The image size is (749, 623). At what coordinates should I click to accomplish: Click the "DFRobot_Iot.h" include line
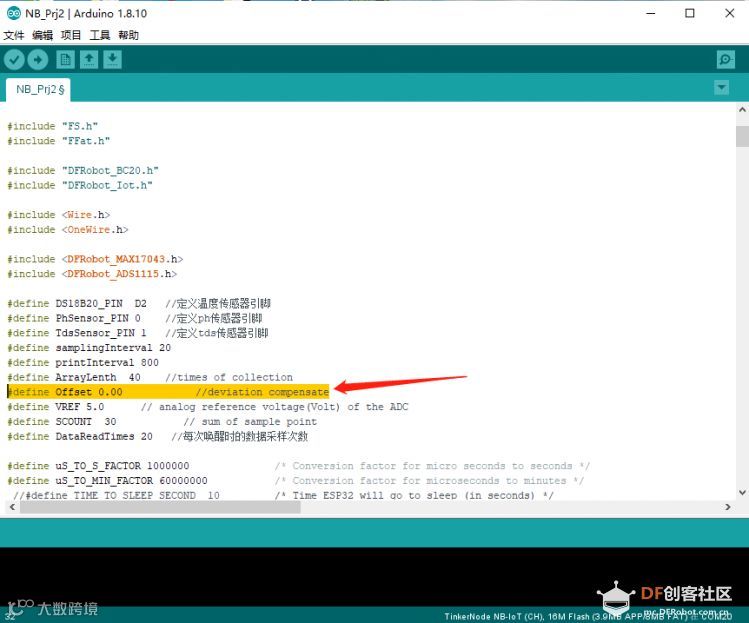click(80, 185)
